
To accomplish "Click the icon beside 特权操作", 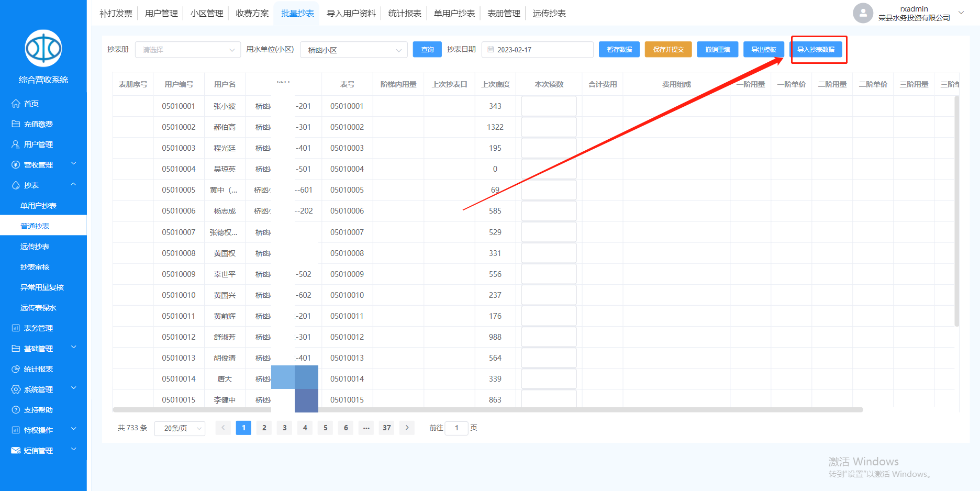I will (x=16, y=430).
